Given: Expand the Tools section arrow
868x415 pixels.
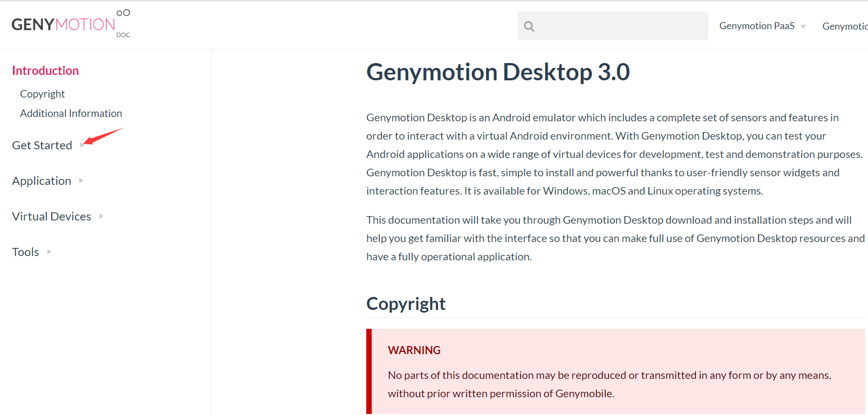Looking at the screenshot, I should pos(49,252).
